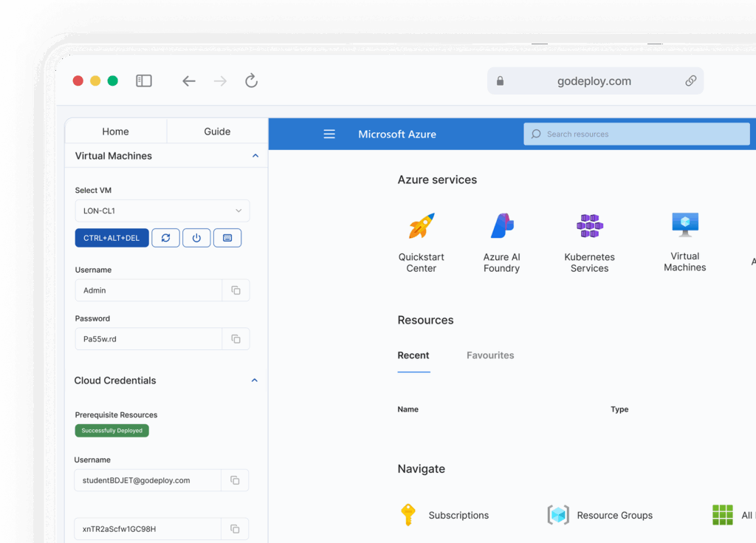Screen dimensions: 756x543
Task: Focus the Search resources field
Action: coord(636,134)
